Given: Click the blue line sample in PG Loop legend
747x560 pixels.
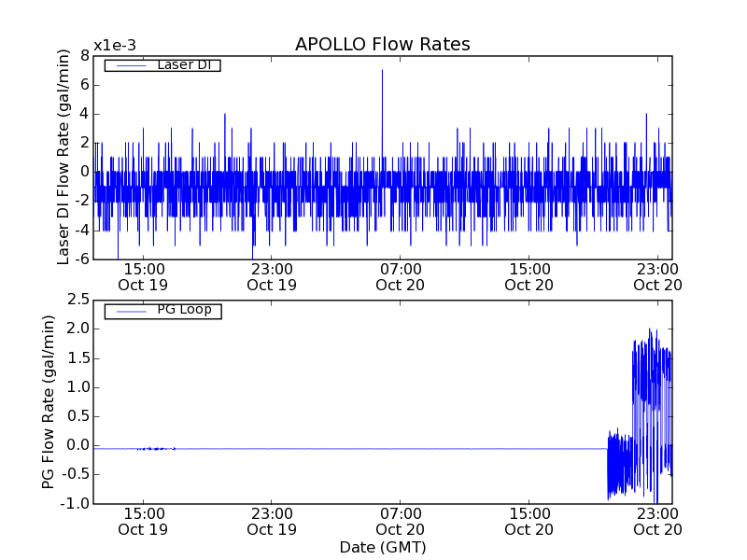Looking at the screenshot, I should pyautogui.click(x=128, y=311).
